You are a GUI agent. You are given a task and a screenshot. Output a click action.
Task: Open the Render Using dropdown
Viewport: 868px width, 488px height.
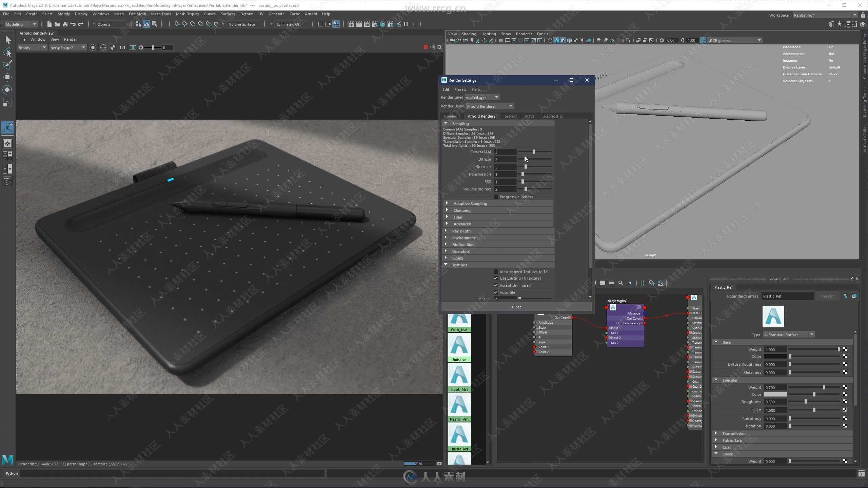[x=490, y=106]
